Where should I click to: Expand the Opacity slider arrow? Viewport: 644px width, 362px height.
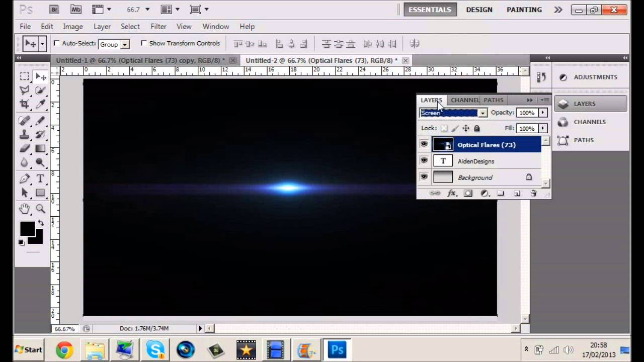[542, 113]
